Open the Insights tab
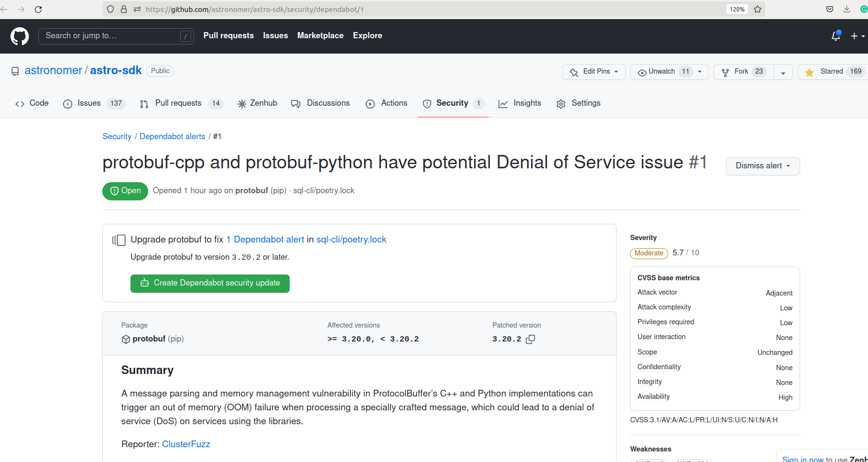 coord(520,103)
